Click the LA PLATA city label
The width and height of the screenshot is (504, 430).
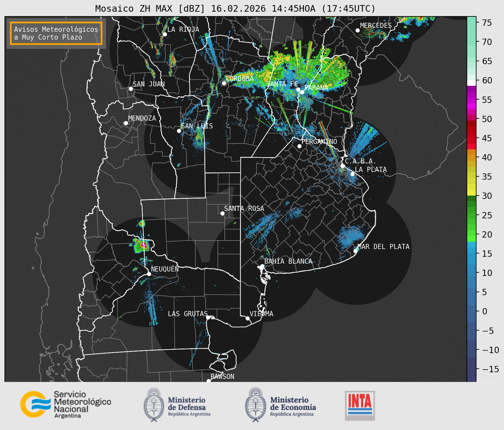(x=371, y=170)
